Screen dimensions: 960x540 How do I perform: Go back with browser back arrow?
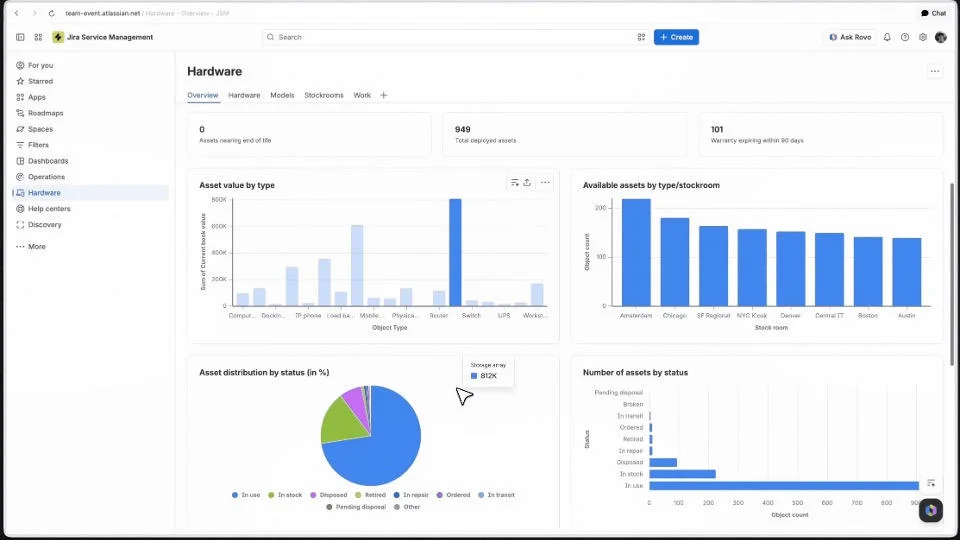17,13
